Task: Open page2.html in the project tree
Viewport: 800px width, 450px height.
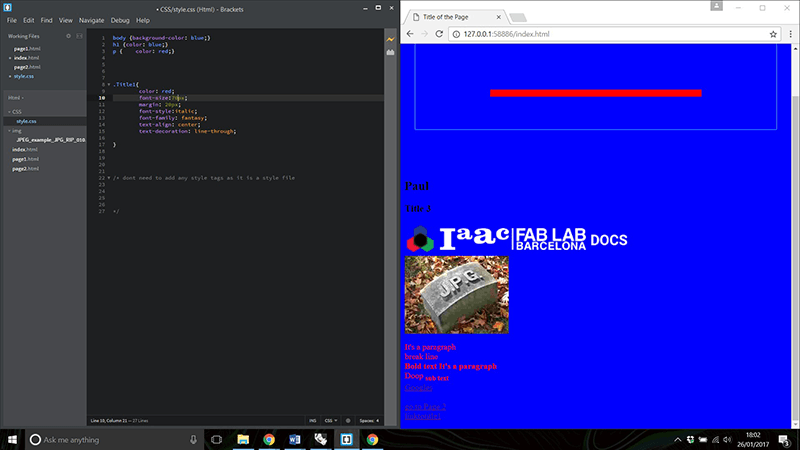Action: tap(26, 169)
